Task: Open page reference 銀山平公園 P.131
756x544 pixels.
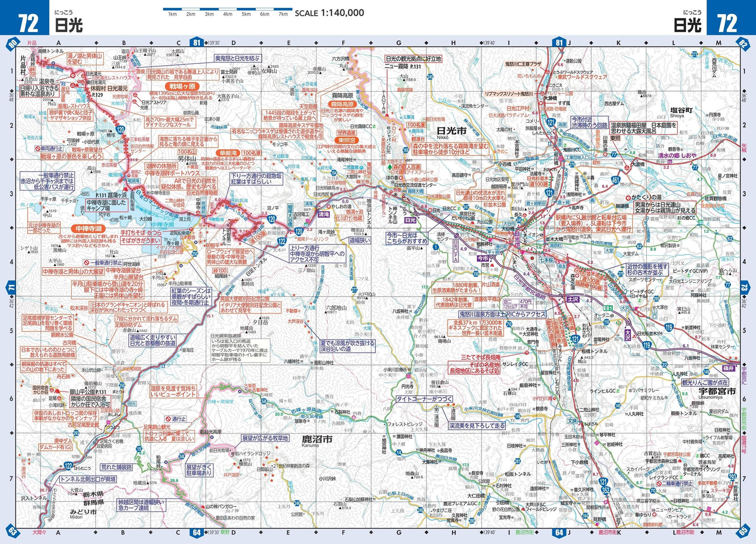Action: click(88, 392)
